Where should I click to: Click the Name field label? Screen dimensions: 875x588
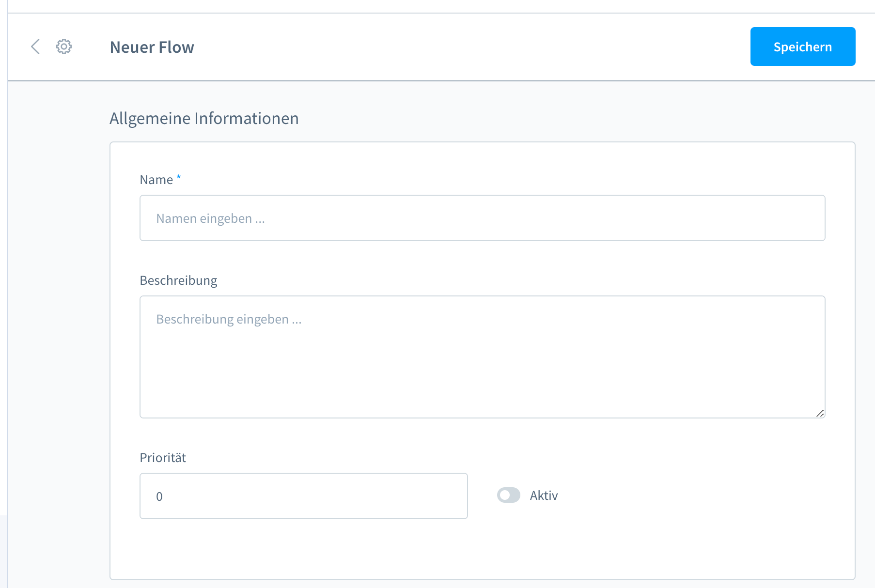pyautogui.click(x=156, y=180)
